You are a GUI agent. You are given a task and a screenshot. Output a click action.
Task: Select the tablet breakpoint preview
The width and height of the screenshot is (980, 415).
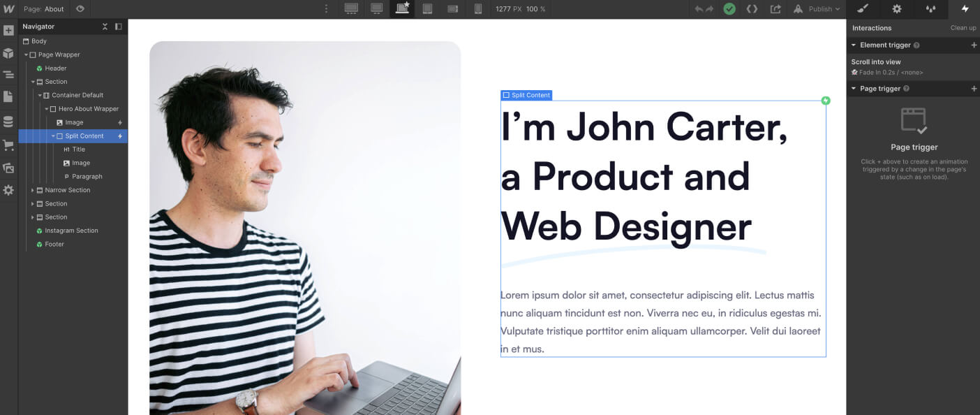tap(427, 8)
